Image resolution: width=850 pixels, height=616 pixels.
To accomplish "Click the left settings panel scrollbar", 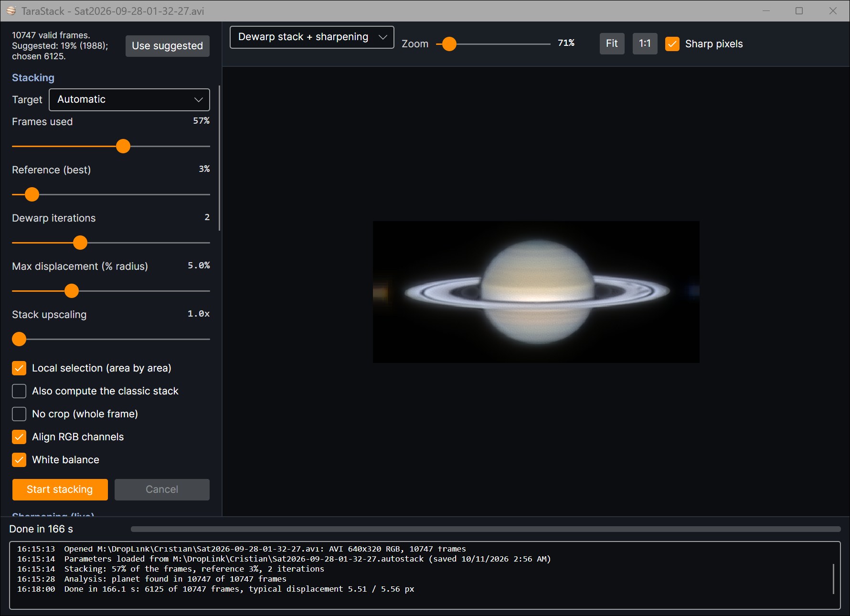I will pos(219,158).
